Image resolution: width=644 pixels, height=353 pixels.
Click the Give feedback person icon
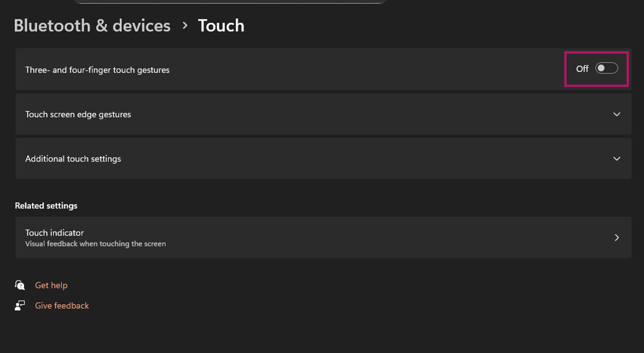coord(18,307)
